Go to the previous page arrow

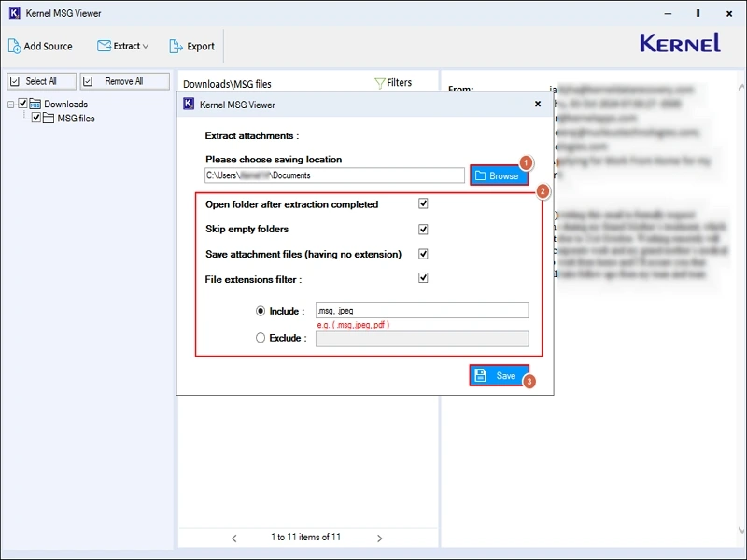tap(234, 538)
